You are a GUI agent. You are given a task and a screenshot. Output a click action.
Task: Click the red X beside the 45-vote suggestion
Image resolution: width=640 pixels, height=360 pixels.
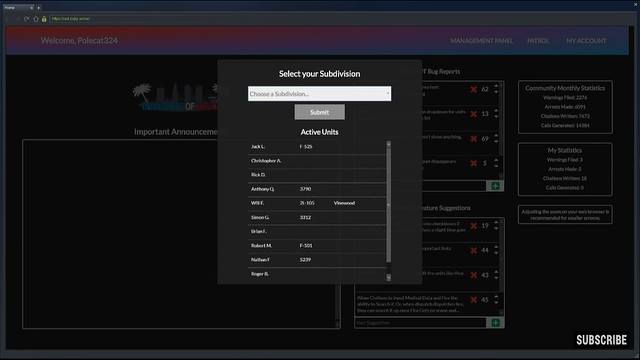[x=473, y=300]
